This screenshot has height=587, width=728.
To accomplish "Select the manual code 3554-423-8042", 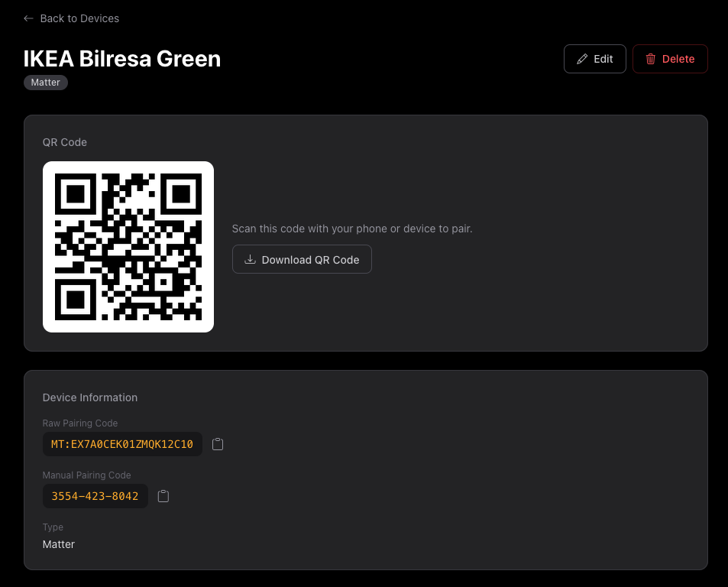I will click(x=95, y=496).
